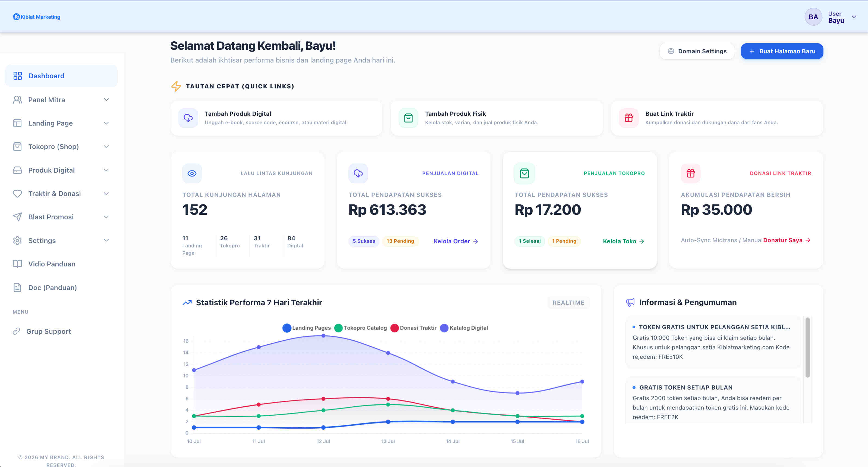Toggle Katalog Digital series in chart legend
Viewport: 868px width, 467px height.
(464, 328)
